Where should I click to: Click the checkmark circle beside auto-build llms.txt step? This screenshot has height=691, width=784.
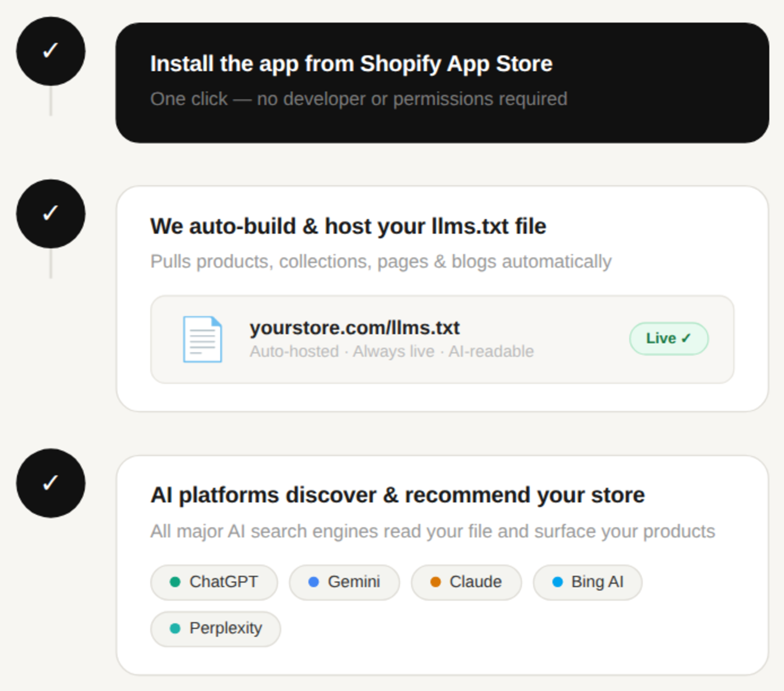click(x=51, y=214)
